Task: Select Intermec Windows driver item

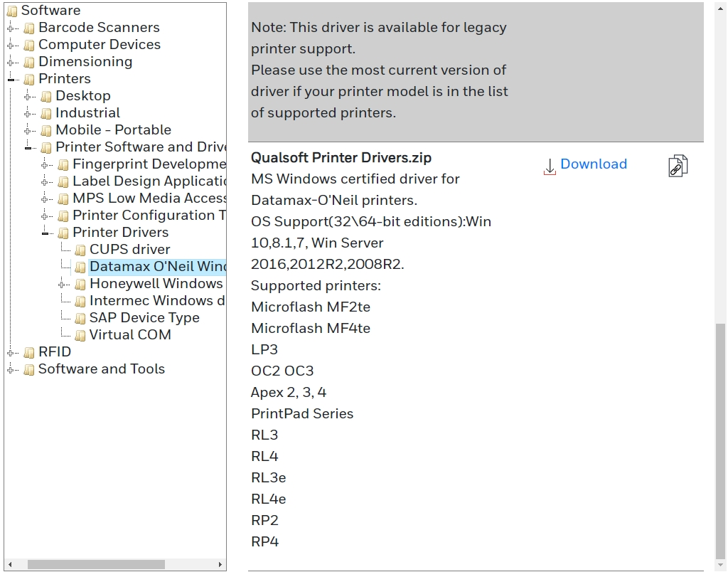Action: (x=157, y=301)
